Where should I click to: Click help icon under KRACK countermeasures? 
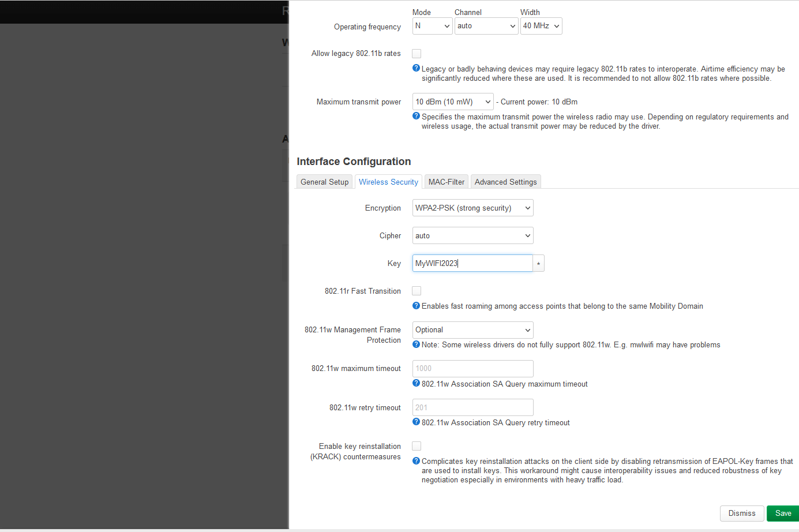pyautogui.click(x=416, y=460)
